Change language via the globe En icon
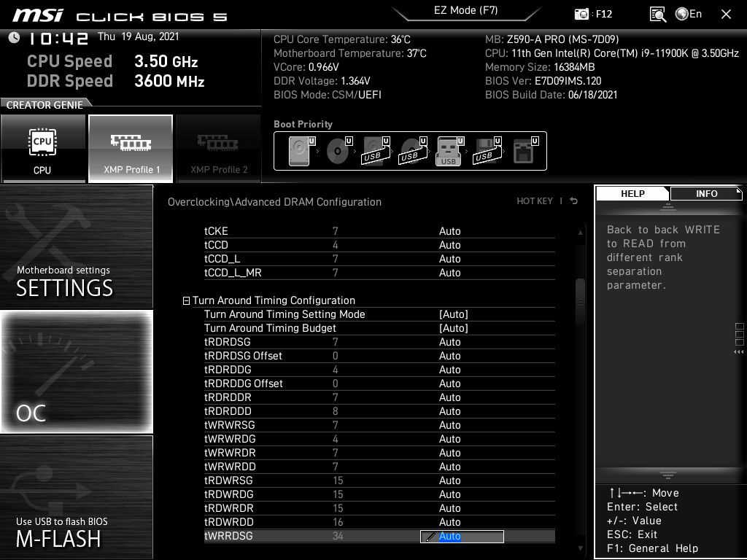 tap(689, 14)
